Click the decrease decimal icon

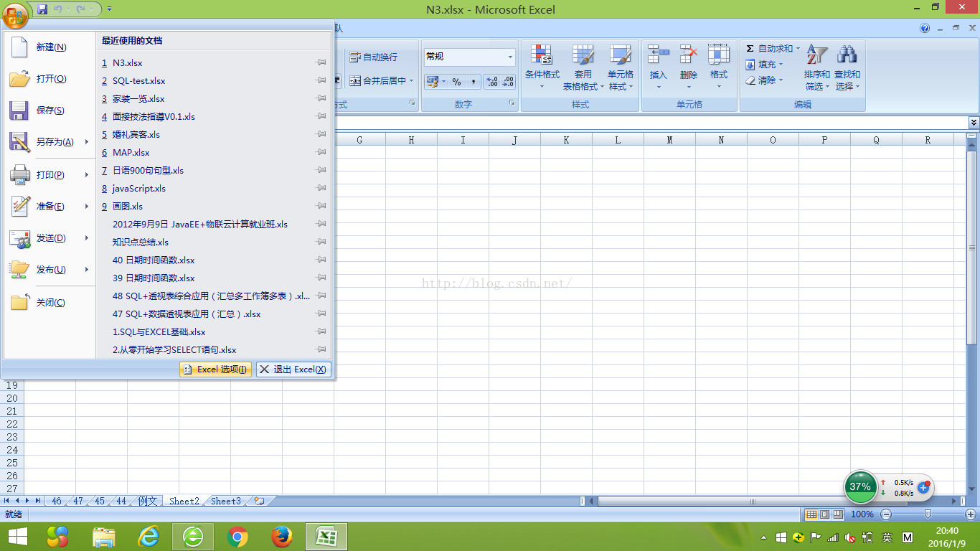click(508, 82)
